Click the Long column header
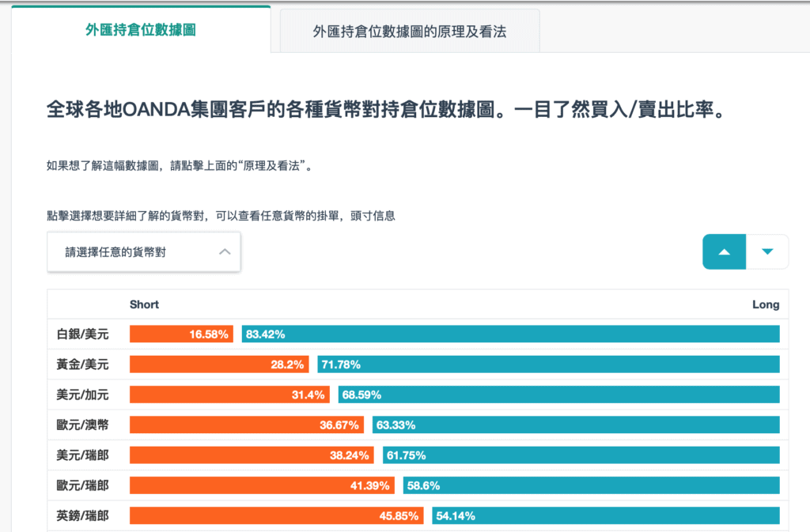Screen dimensions: 810x532 click(766, 304)
